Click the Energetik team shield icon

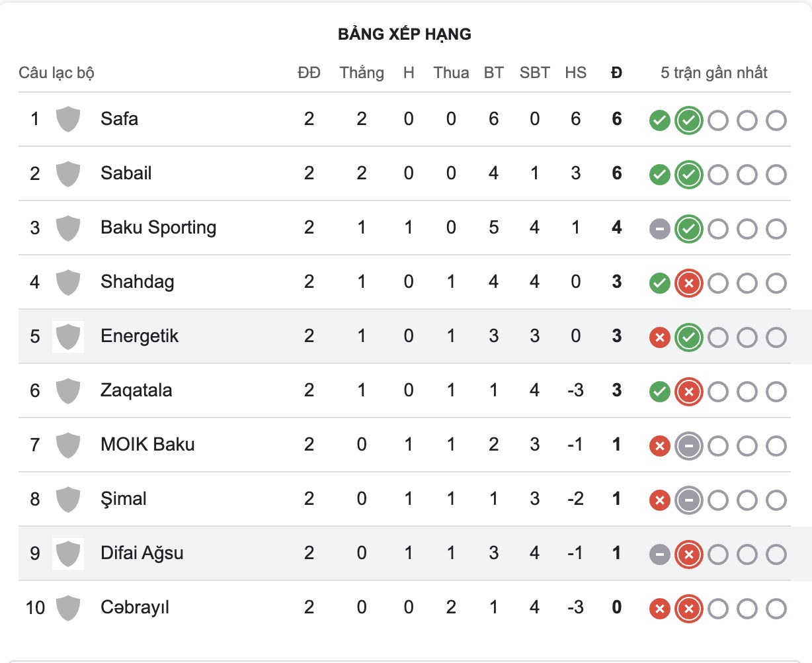(x=68, y=336)
